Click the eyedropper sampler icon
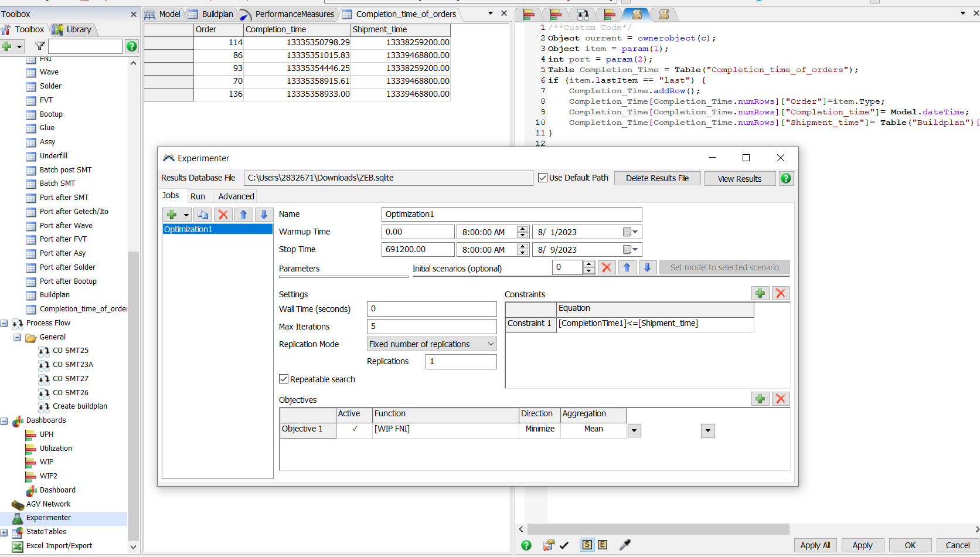The image size is (980, 557). (x=625, y=545)
